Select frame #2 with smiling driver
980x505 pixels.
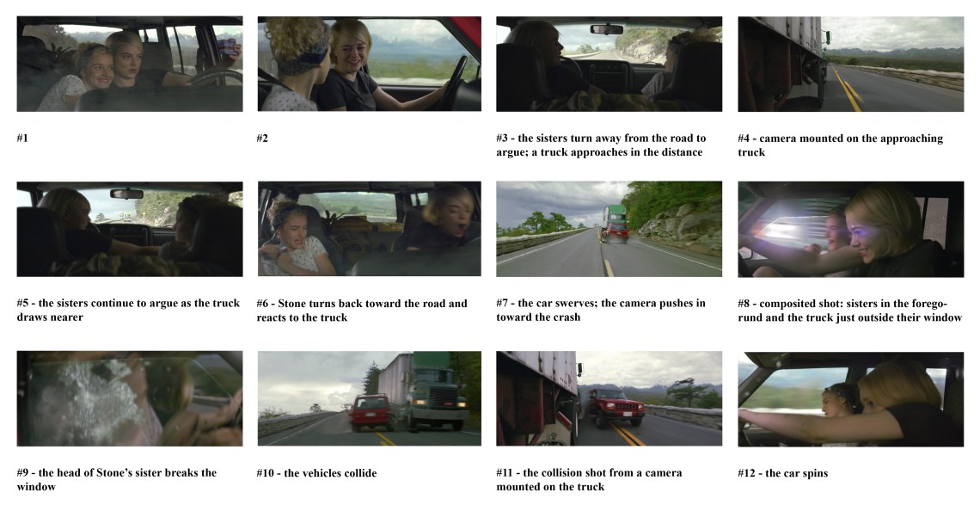point(370,64)
